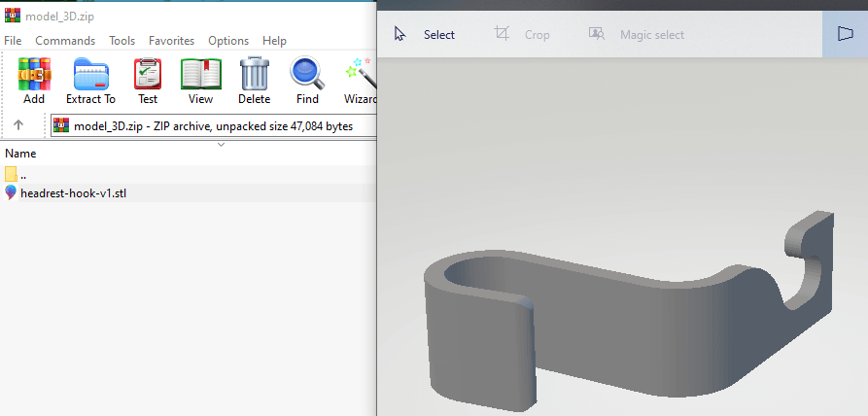
Task: Pick the Magic select tool
Action: [x=637, y=35]
